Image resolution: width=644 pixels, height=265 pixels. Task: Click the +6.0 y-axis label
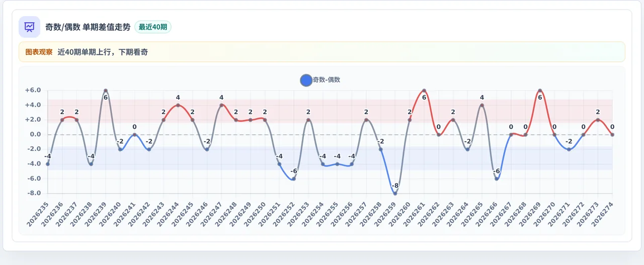click(x=33, y=91)
